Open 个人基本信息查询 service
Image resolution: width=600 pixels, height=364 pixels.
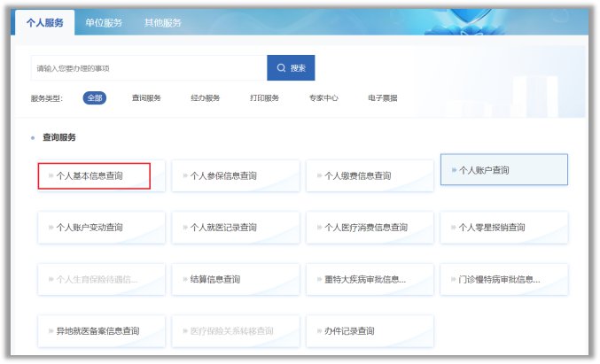pyautogui.click(x=94, y=176)
